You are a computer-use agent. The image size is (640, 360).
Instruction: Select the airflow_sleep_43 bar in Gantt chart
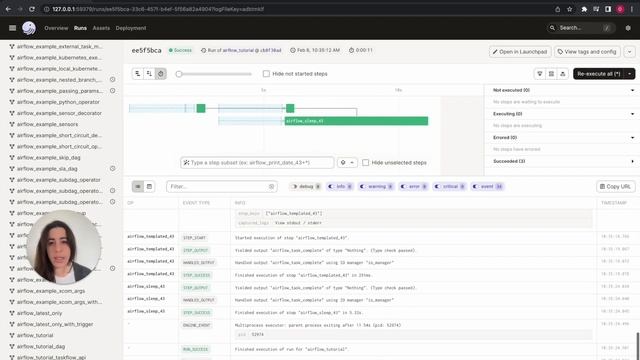click(x=356, y=121)
